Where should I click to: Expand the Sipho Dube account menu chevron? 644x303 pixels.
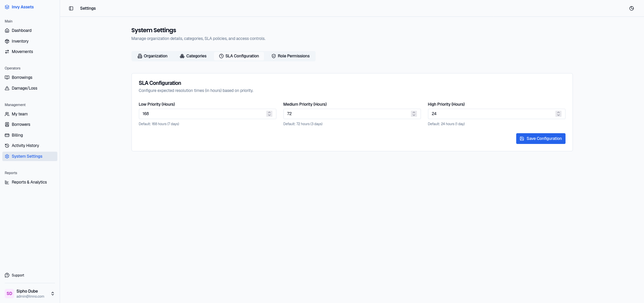[53, 294]
